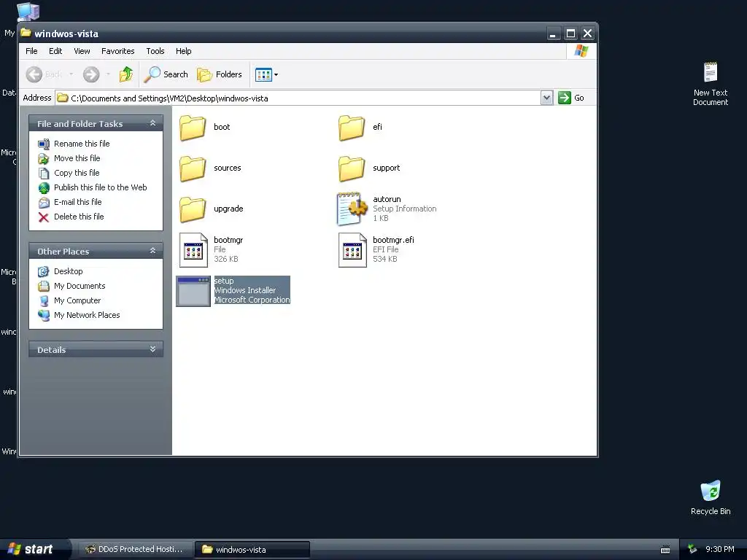The image size is (747, 560).
Task: Go up one folder level
Action: coord(126,74)
